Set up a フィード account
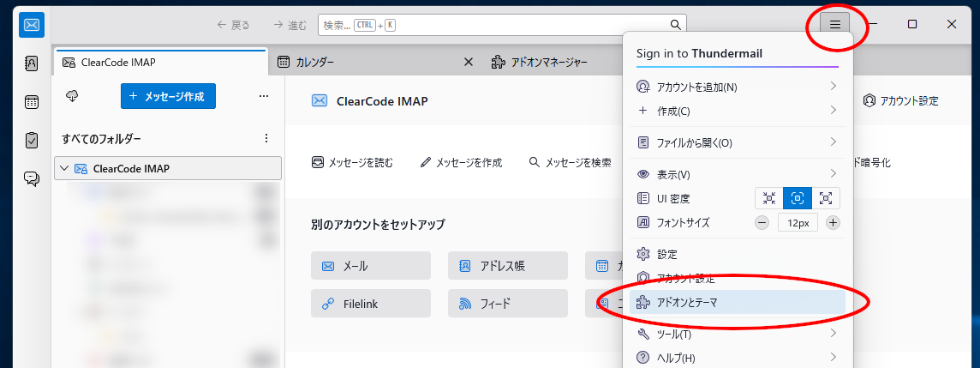The height and width of the screenshot is (368, 980). tap(507, 304)
